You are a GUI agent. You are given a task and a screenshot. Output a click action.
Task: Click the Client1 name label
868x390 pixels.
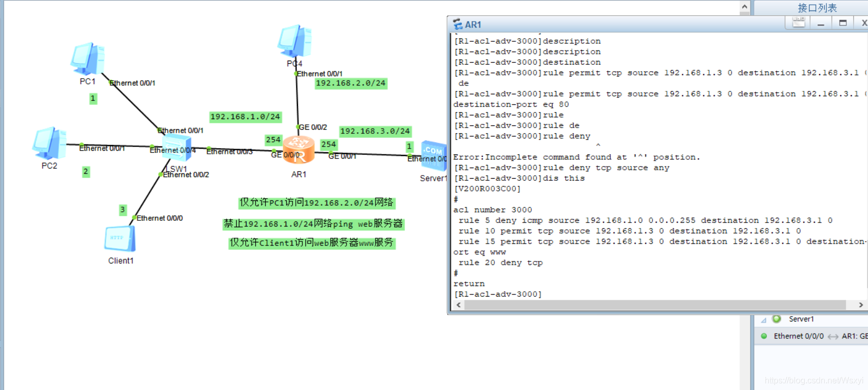tap(121, 261)
